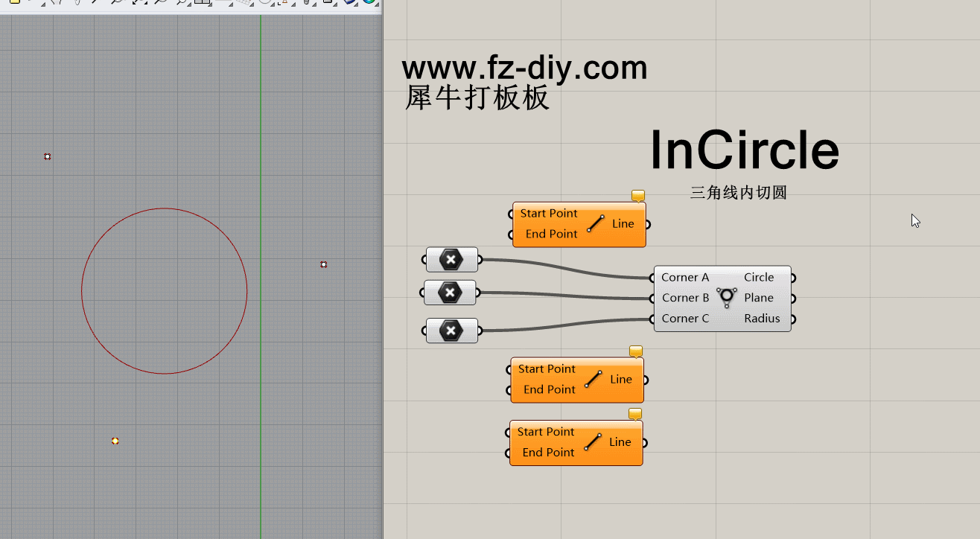Click the Corner C input label
Viewport: 980px width, 539px height.
click(x=685, y=319)
